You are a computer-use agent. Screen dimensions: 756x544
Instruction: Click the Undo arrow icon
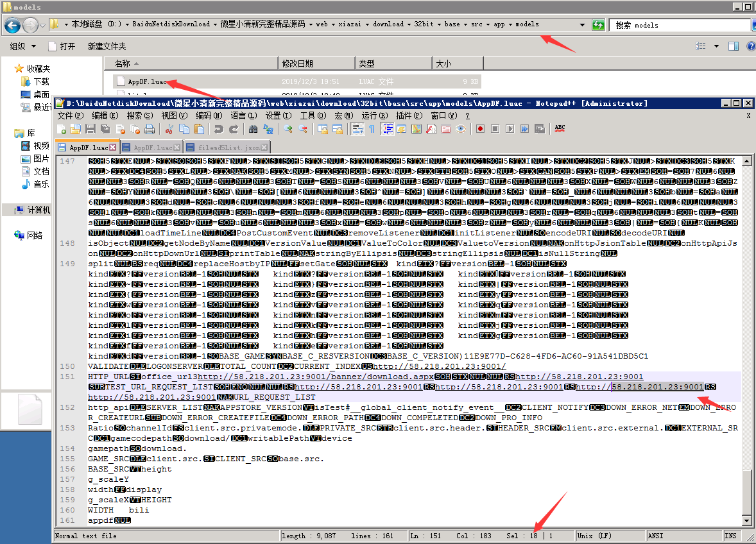click(x=218, y=129)
